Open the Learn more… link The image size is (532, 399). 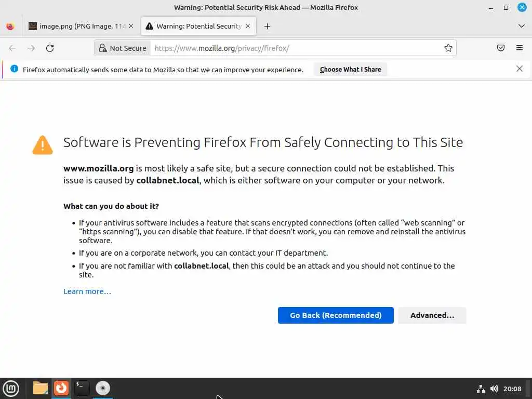(x=87, y=291)
